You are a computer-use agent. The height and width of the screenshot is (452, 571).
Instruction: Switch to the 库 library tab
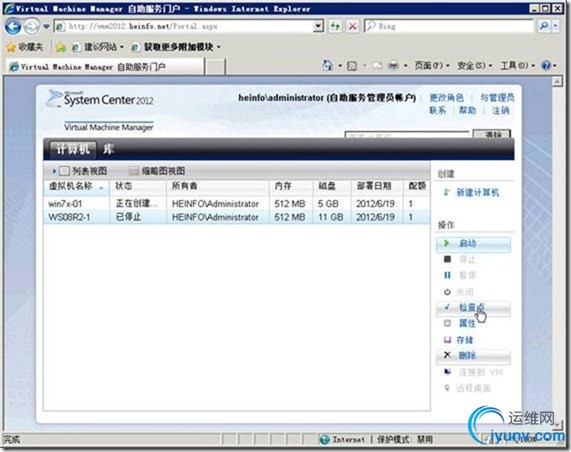coord(108,149)
